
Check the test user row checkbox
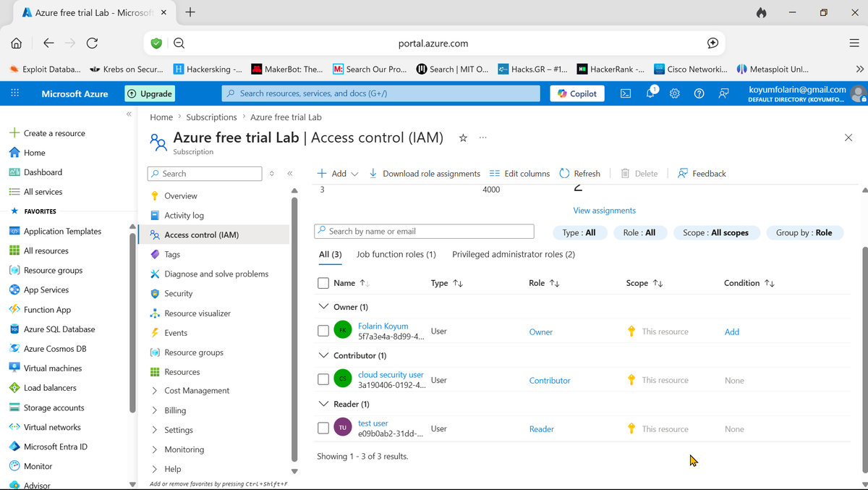click(x=323, y=428)
